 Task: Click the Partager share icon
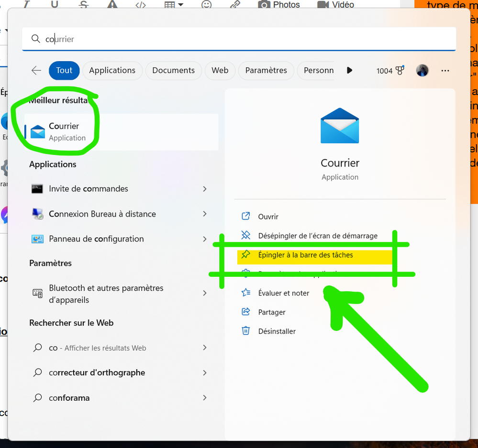pos(246,312)
